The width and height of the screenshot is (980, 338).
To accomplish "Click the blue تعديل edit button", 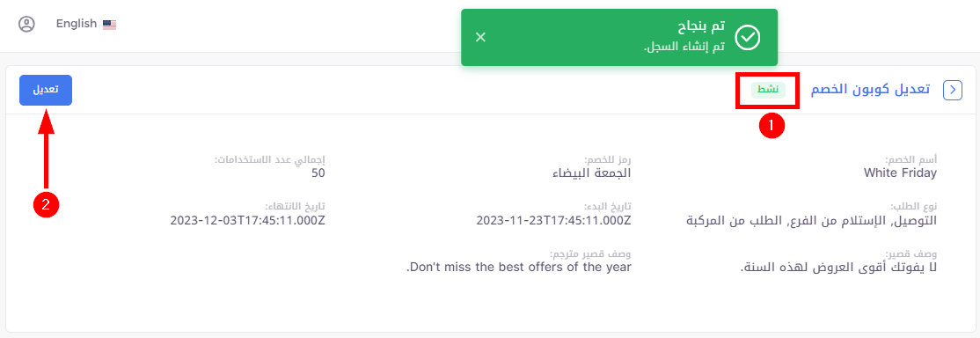I will pyautogui.click(x=46, y=90).
